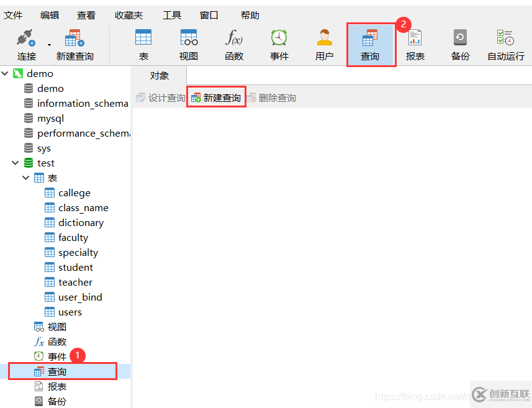532x408 pixels.
Task: Open the 窗口 menu
Action: coord(209,16)
